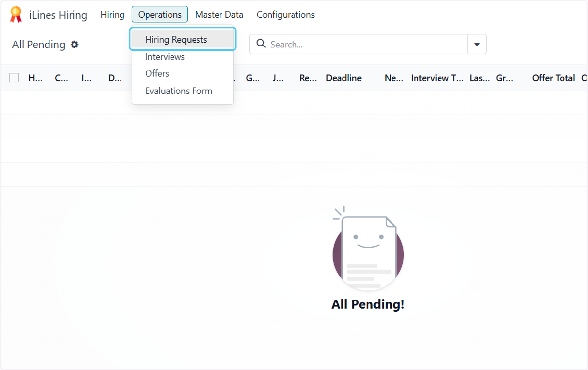The height and width of the screenshot is (370, 588).
Task: Click the smiling document illustration
Action: pos(368,249)
